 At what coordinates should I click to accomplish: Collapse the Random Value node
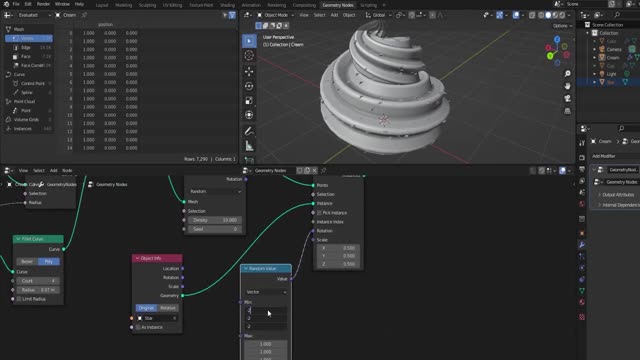click(246, 269)
